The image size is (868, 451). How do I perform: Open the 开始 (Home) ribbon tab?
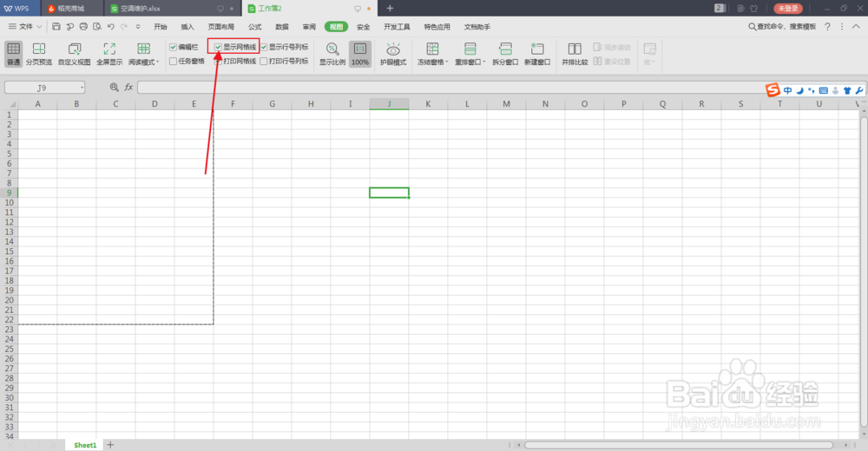(x=160, y=27)
